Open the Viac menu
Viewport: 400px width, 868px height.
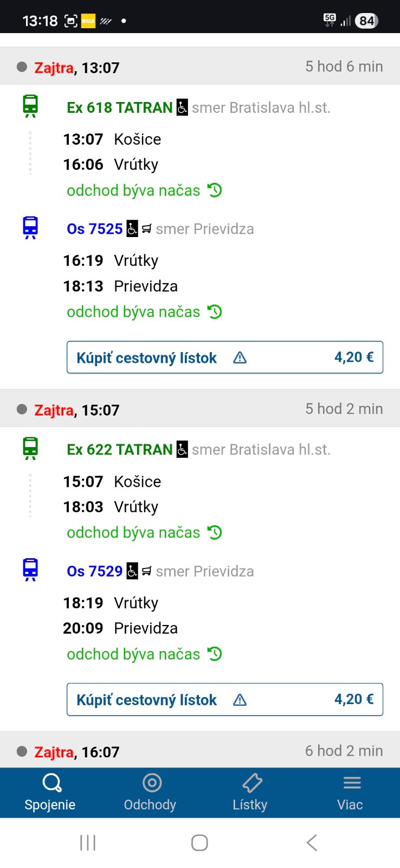pyautogui.click(x=350, y=792)
